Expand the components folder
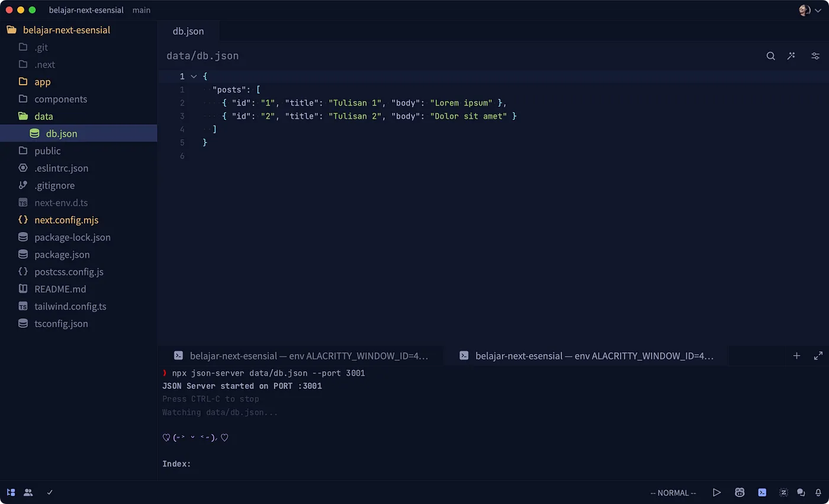This screenshot has height=504, width=829. (x=61, y=99)
